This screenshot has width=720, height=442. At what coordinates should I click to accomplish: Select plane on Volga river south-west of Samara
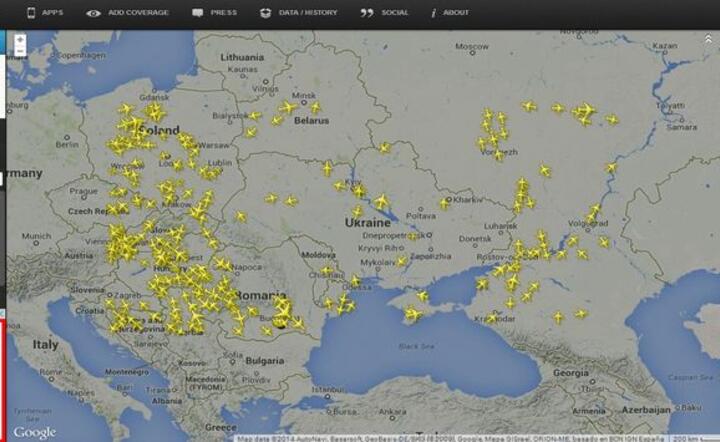click(x=611, y=168)
